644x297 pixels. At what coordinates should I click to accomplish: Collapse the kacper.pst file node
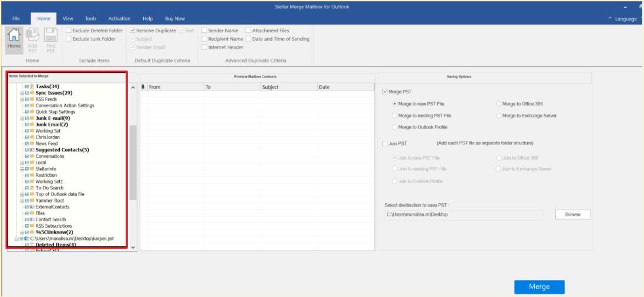tap(17, 239)
